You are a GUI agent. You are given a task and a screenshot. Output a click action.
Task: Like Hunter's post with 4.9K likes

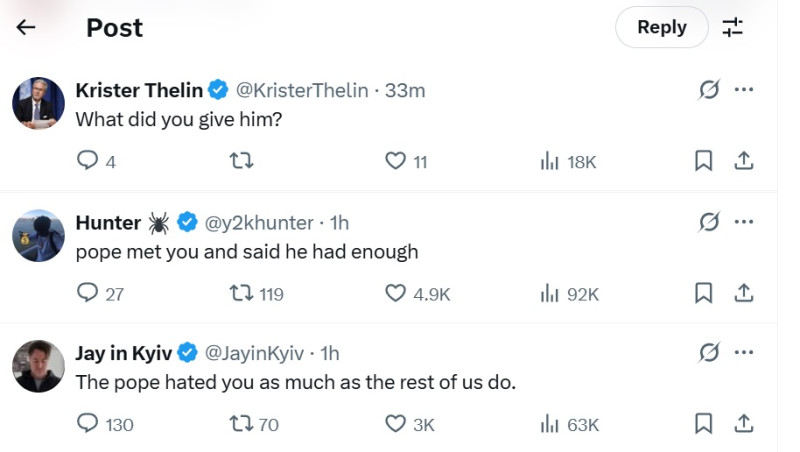tap(396, 293)
